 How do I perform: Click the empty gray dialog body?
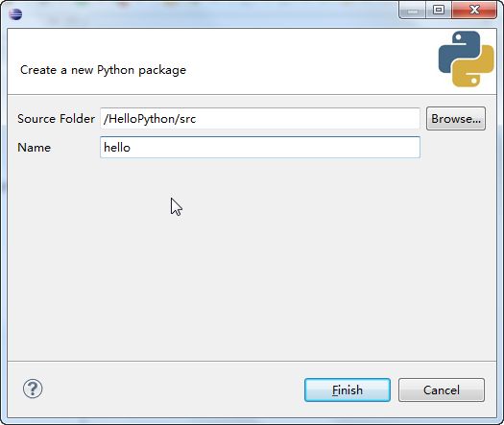point(251,257)
